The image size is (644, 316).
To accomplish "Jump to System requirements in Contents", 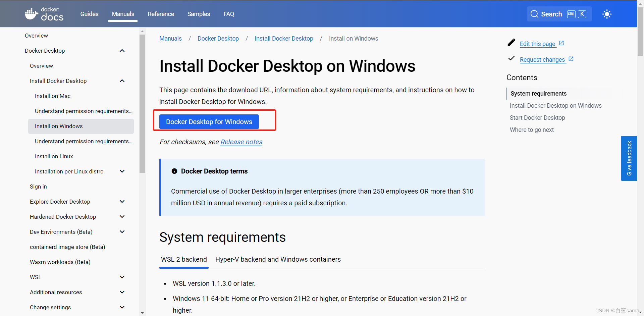I will pos(538,94).
